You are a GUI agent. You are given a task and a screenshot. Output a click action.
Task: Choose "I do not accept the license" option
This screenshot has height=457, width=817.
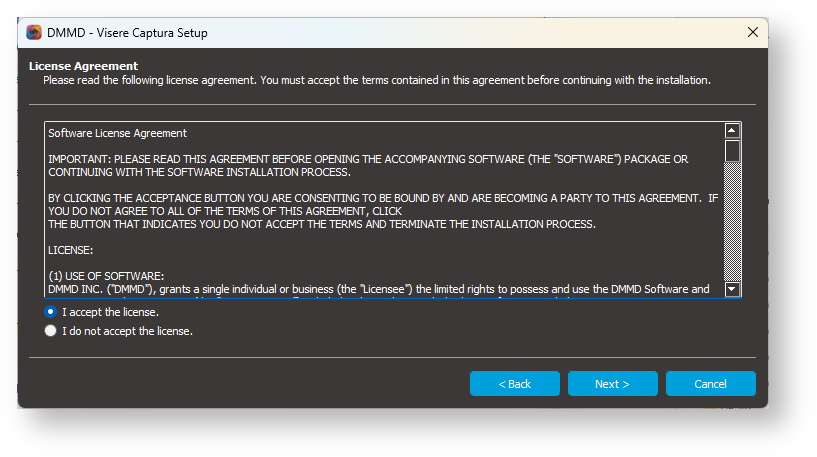(51, 331)
